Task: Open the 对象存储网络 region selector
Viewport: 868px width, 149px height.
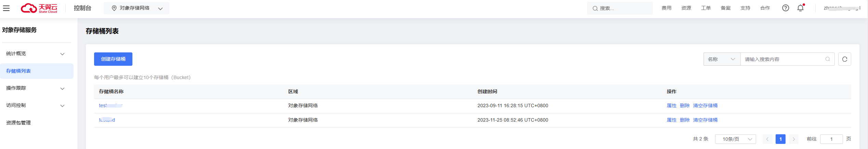Action: point(137,8)
